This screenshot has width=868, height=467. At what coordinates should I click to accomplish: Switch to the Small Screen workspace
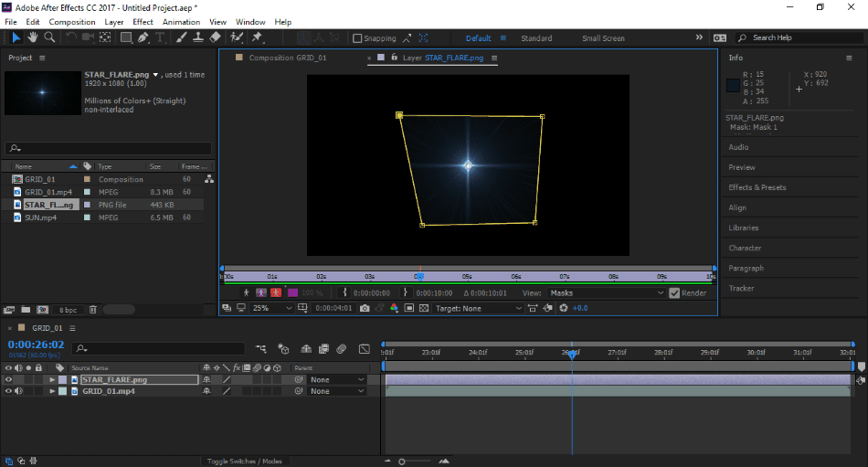tap(603, 38)
